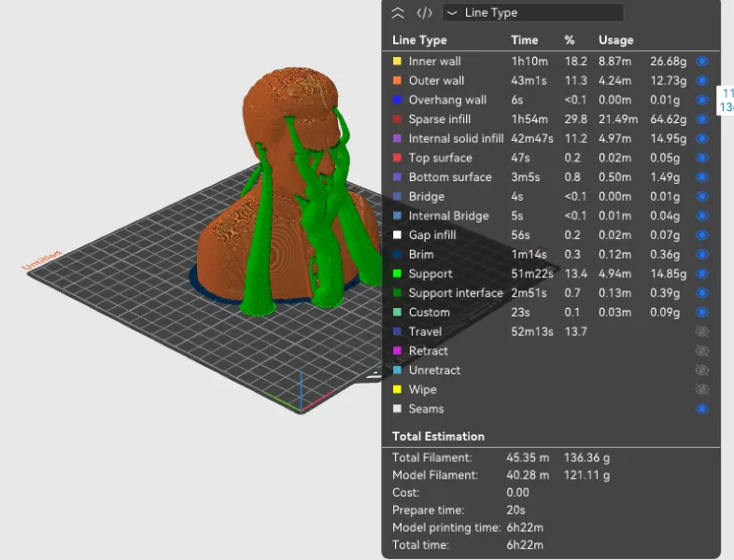Hide the Custom lines
This screenshot has width=734, height=560.
[702, 313]
